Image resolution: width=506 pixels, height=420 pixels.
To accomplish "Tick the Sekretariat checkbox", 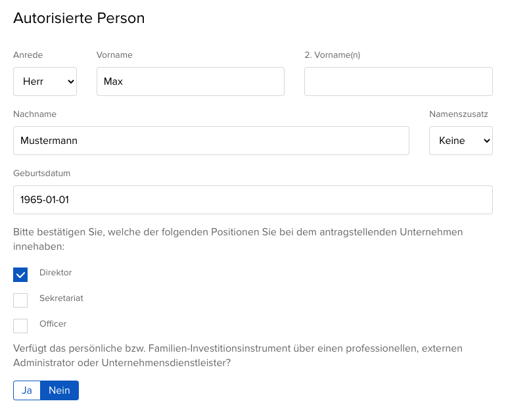I will [x=20, y=300].
